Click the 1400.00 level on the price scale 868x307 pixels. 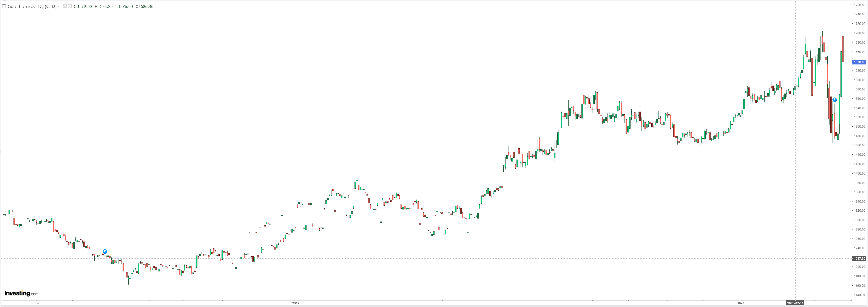(x=859, y=173)
